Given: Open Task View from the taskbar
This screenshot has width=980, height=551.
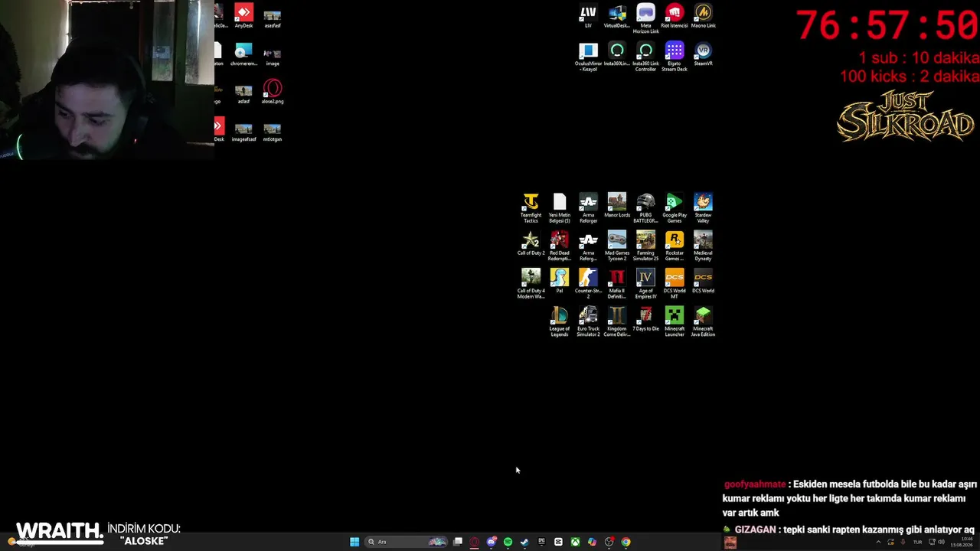Looking at the screenshot, I should 458,542.
